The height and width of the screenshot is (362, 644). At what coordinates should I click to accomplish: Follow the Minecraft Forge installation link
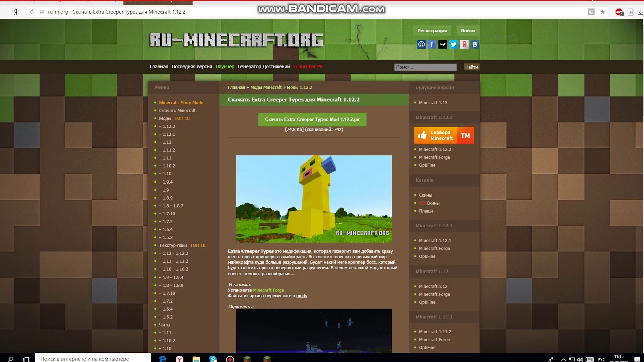268,290
